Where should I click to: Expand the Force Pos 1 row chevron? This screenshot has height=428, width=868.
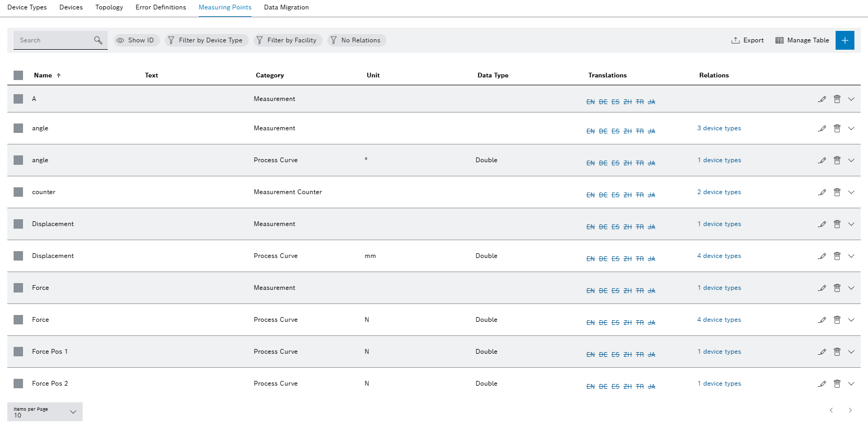pyautogui.click(x=851, y=352)
